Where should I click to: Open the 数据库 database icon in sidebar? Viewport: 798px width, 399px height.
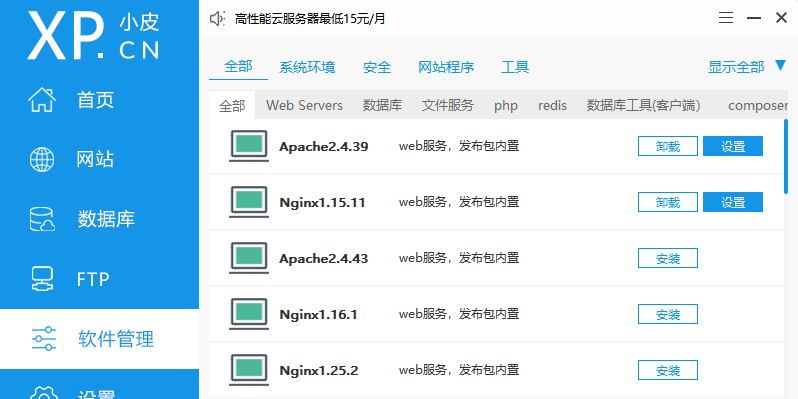click(42, 219)
